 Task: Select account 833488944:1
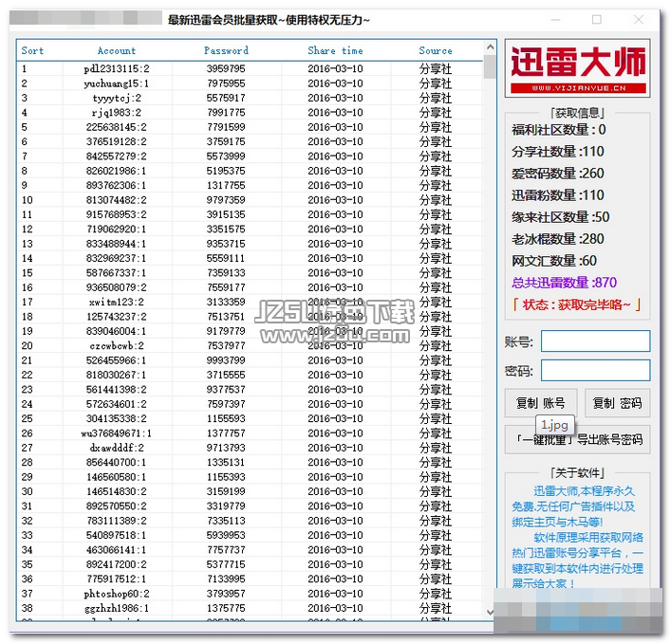pyautogui.click(x=117, y=244)
